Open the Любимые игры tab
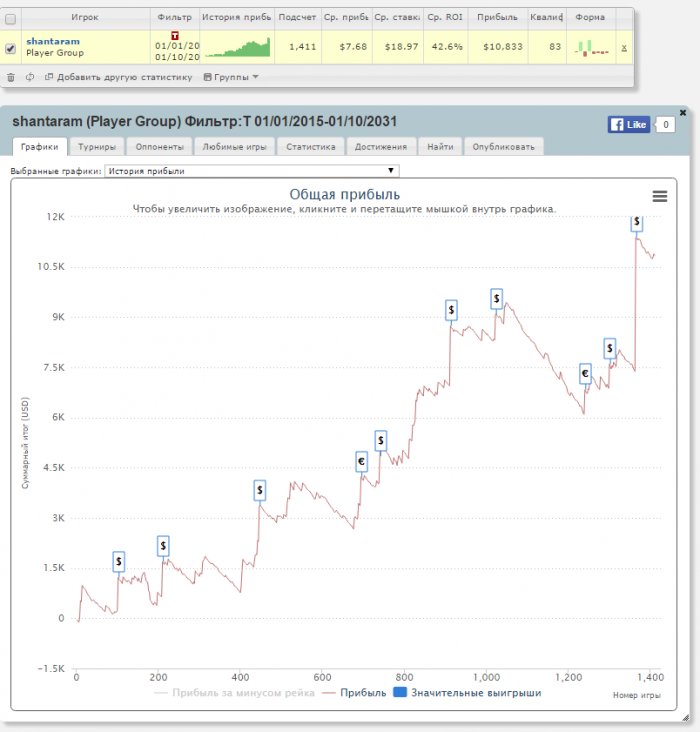 234,147
